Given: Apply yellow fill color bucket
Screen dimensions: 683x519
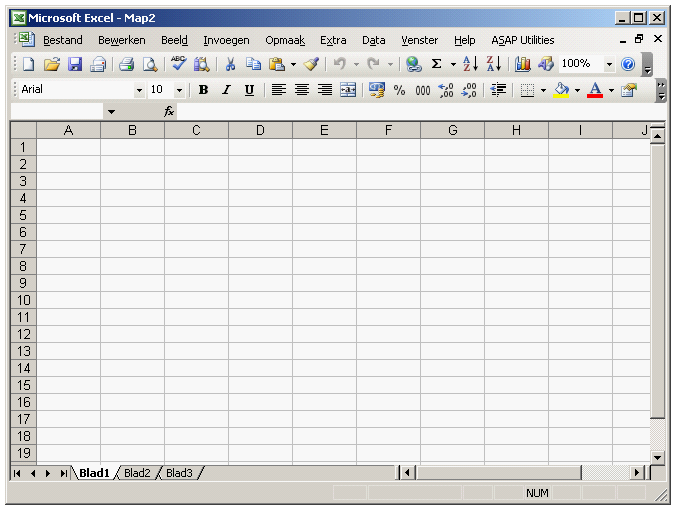Looking at the screenshot, I should point(561,90).
